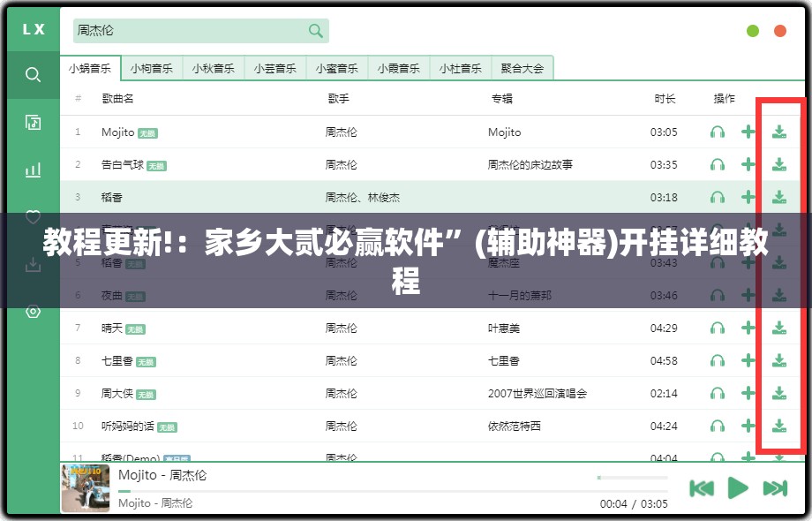The width and height of the screenshot is (812, 521).
Task: Switch to 小芸音乐 source tab
Action: point(275,68)
